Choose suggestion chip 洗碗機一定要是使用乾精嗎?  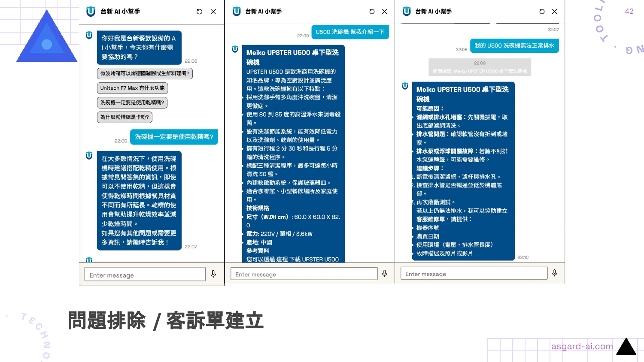coord(132,103)
